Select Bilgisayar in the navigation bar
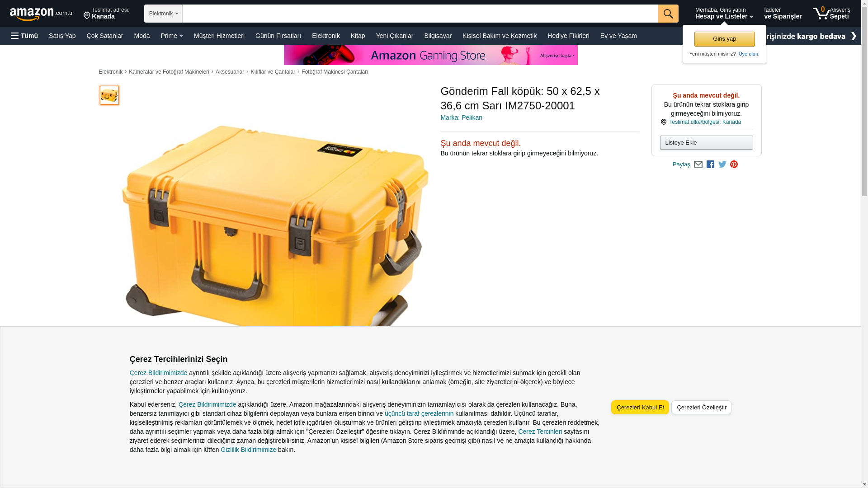The image size is (868, 488). [438, 36]
